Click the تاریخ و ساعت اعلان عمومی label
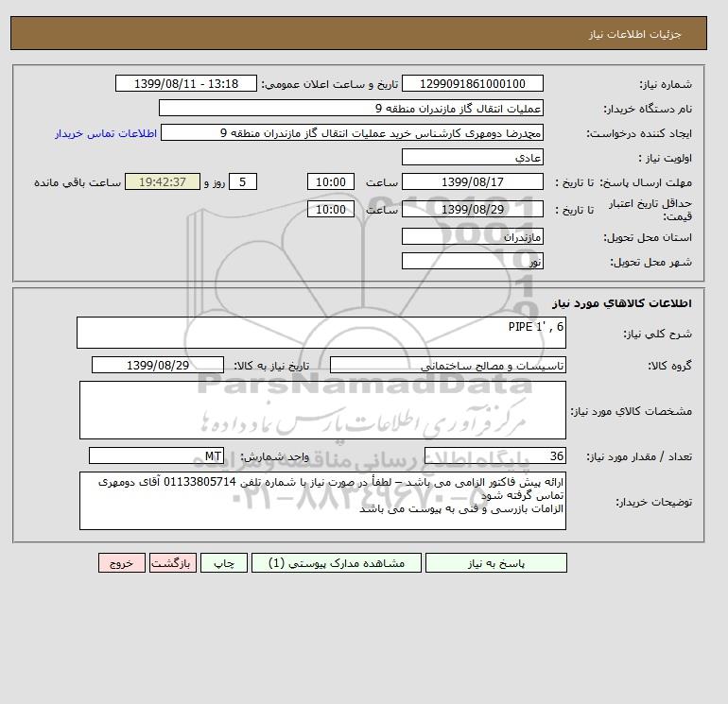728x704 pixels. [330, 84]
